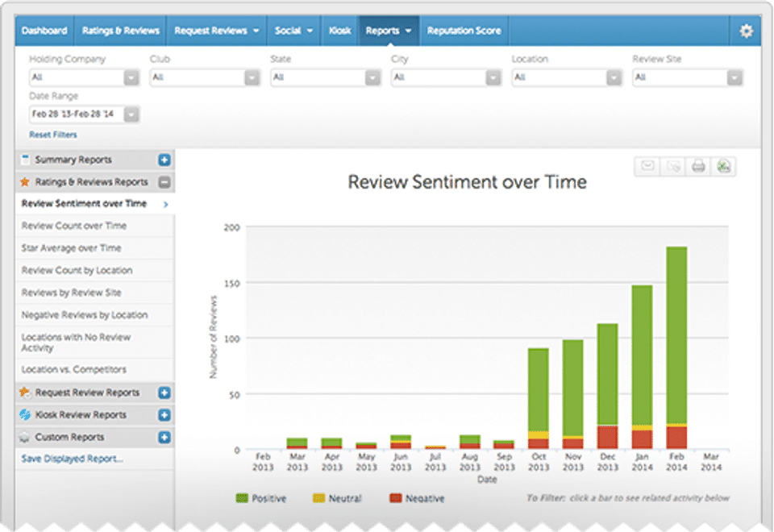The image size is (774, 532).
Task: Toggle Neutral series in chart legend
Action: (336, 499)
